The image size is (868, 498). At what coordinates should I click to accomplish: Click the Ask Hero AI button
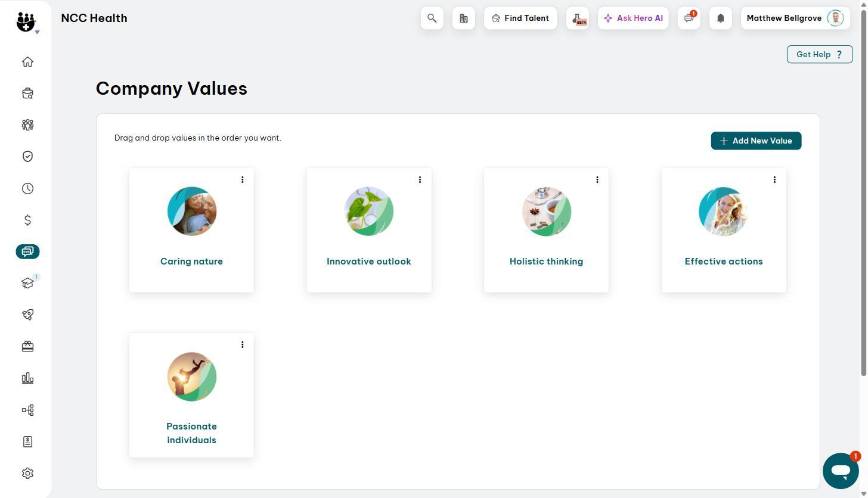point(633,18)
